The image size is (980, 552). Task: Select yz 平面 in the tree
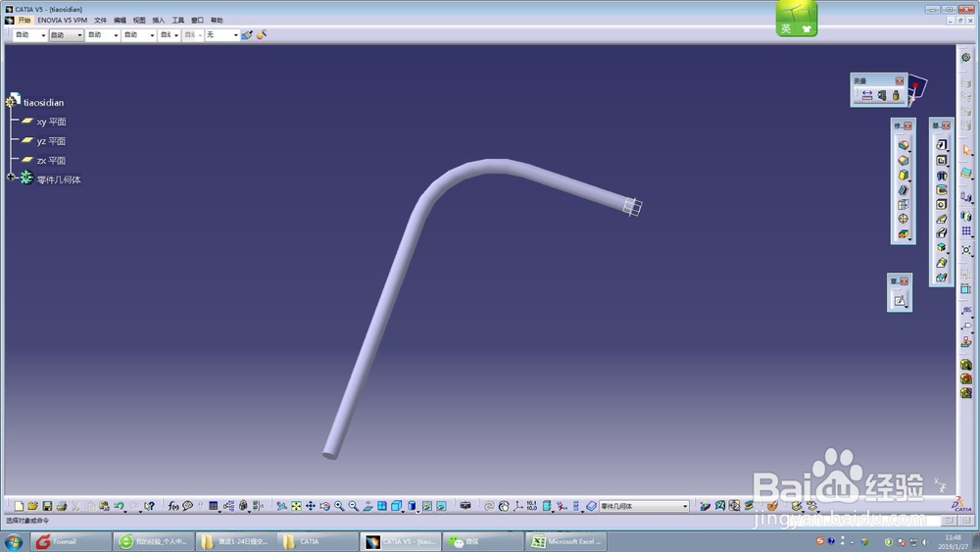click(51, 141)
